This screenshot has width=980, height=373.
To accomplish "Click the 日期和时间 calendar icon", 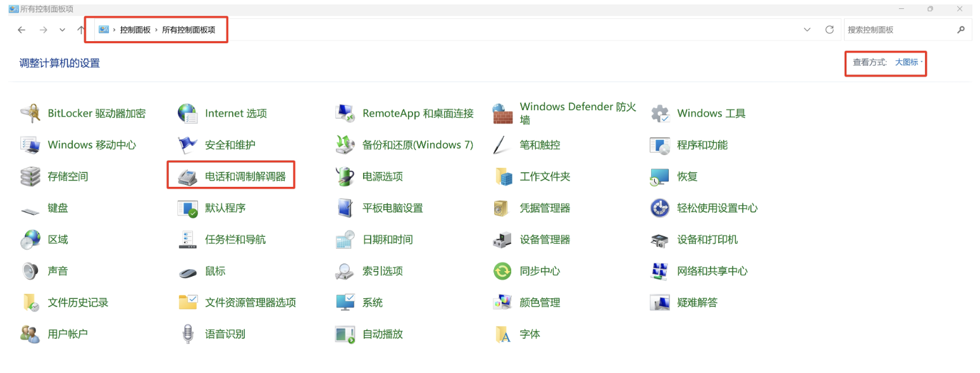I will (x=345, y=240).
